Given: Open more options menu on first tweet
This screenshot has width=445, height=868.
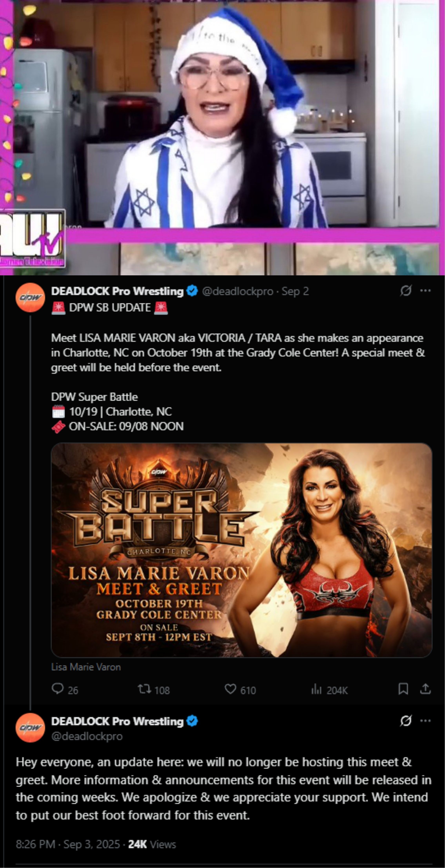Looking at the screenshot, I should tap(425, 290).
